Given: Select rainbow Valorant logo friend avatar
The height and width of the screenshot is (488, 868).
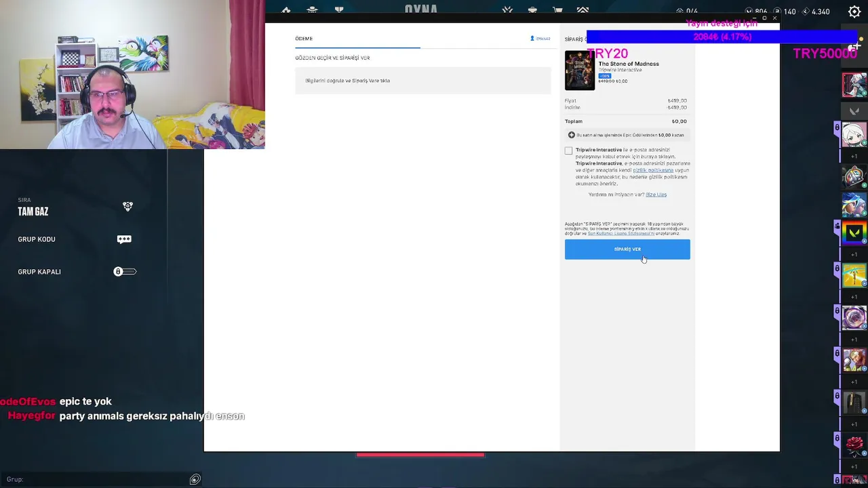Looking at the screenshot, I should pyautogui.click(x=854, y=233).
